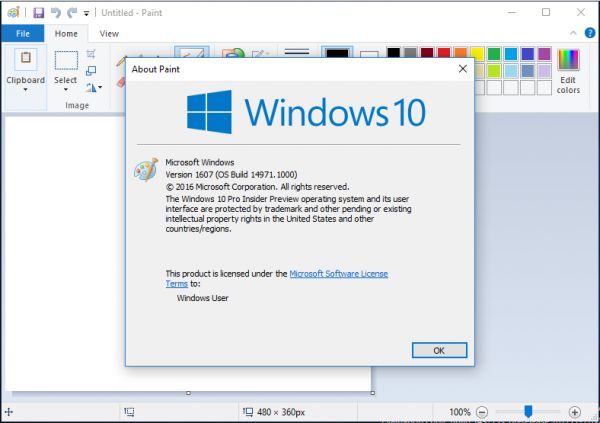Click the Rotate or flip icon
This screenshot has height=423, width=600.
click(x=91, y=88)
